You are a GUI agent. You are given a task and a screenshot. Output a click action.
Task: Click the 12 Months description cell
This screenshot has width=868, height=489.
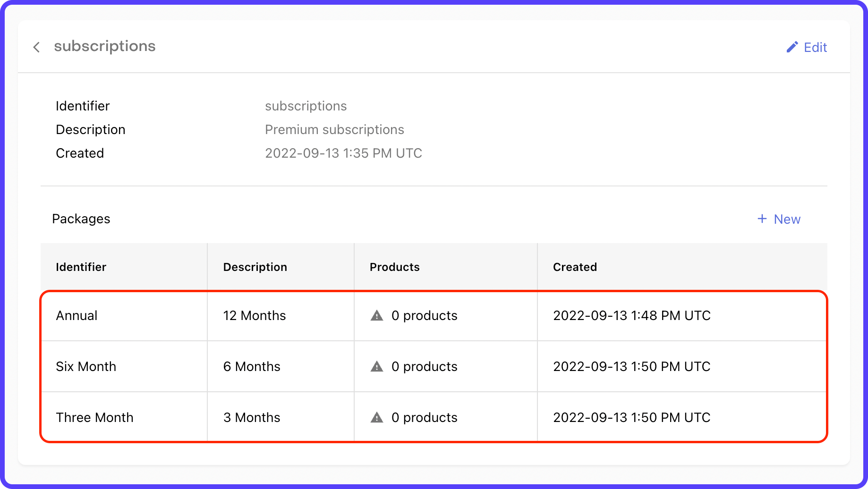tap(255, 315)
